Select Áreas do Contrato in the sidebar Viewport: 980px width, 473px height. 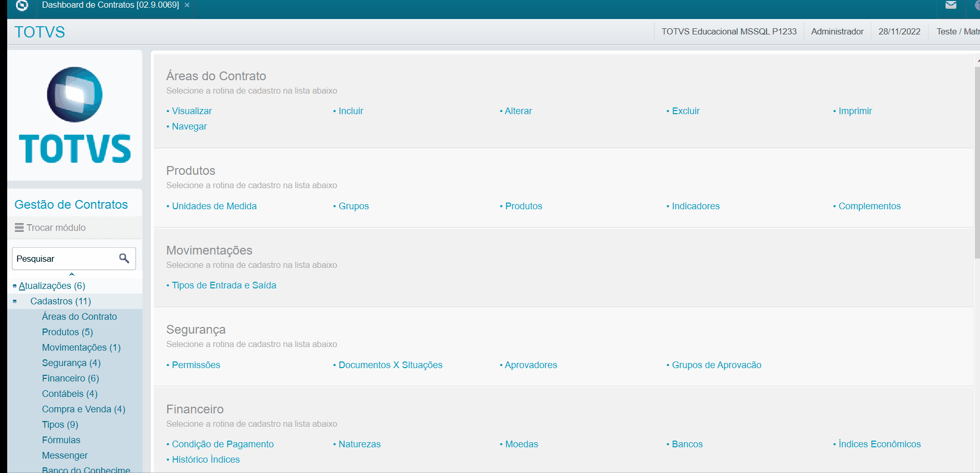(80, 317)
